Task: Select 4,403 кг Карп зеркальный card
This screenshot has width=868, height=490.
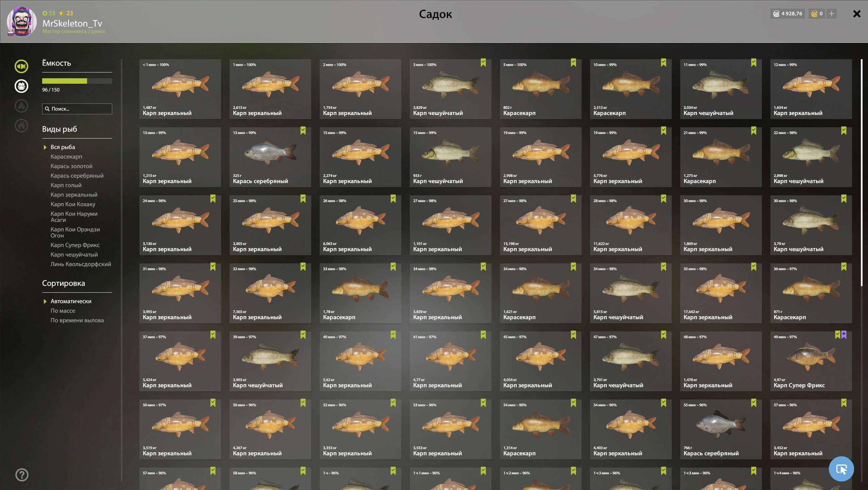Action: [631, 429]
